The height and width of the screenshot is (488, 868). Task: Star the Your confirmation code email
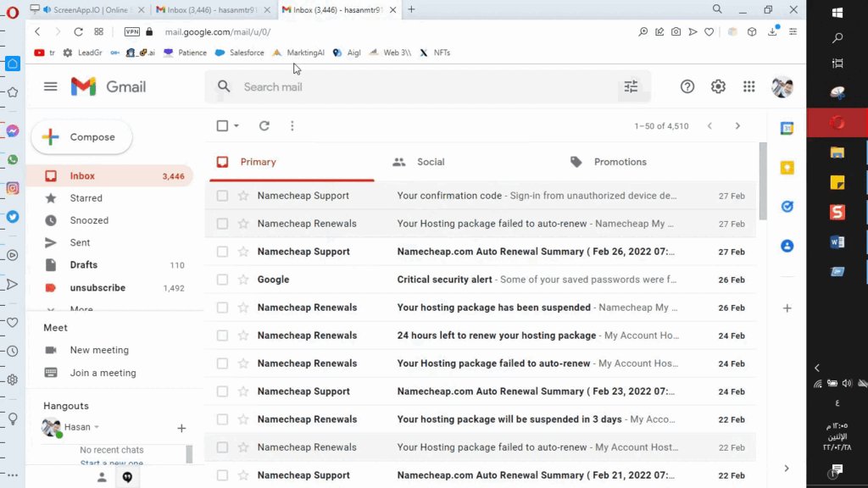coord(243,196)
